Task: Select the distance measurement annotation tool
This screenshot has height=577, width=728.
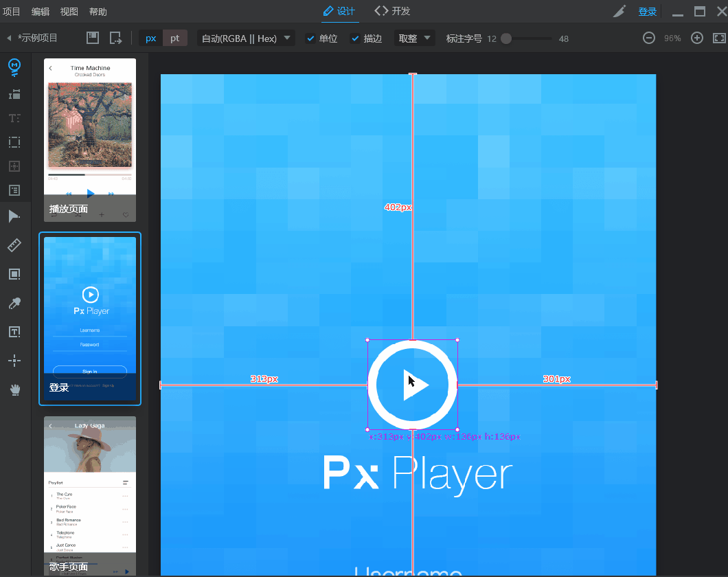Action: click(14, 94)
